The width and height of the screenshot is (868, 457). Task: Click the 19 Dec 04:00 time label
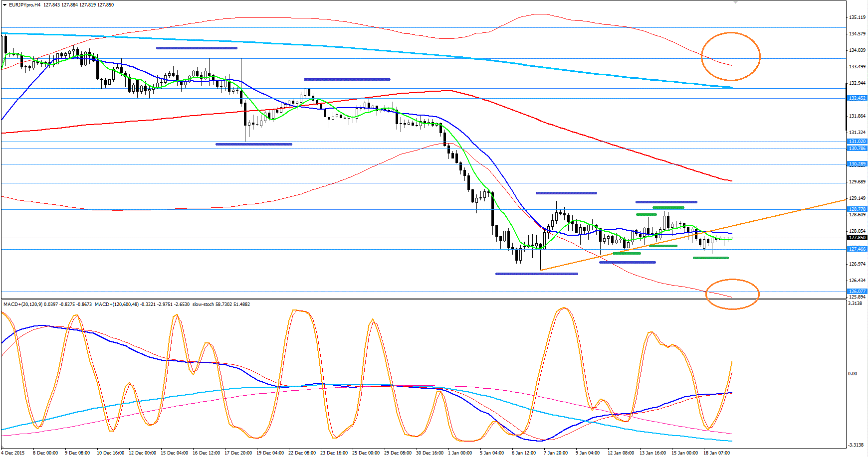(x=270, y=453)
